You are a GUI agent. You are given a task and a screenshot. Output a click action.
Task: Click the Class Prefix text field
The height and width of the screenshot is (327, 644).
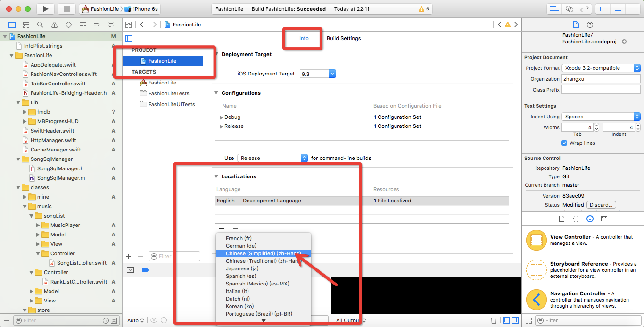(601, 90)
